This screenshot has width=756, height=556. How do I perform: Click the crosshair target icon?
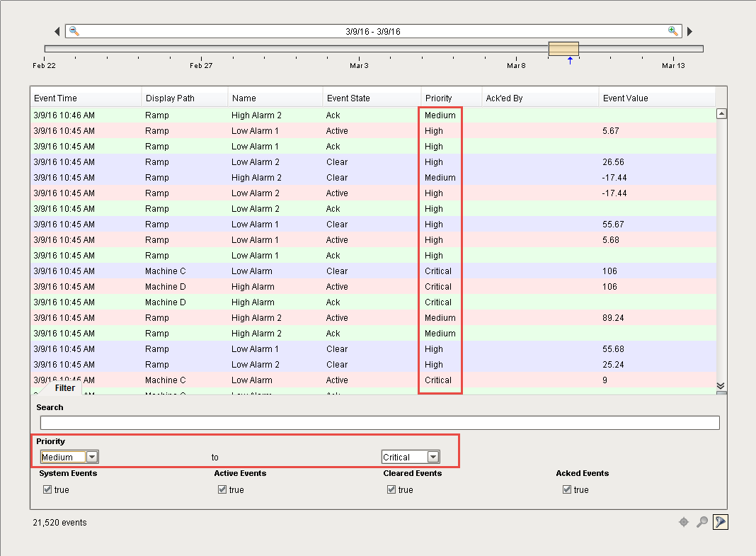[683, 522]
